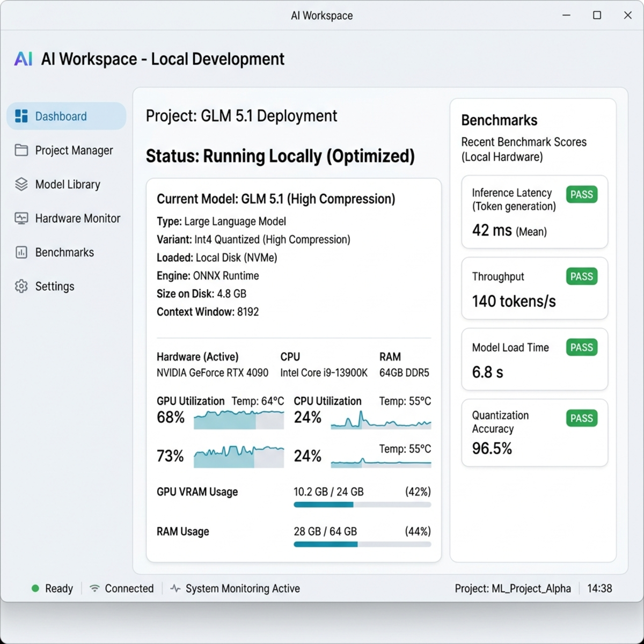The width and height of the screenshot is (644, 644).
Task: Click the Benchmarks chart icon in sidebar
Action: [21, 252]
